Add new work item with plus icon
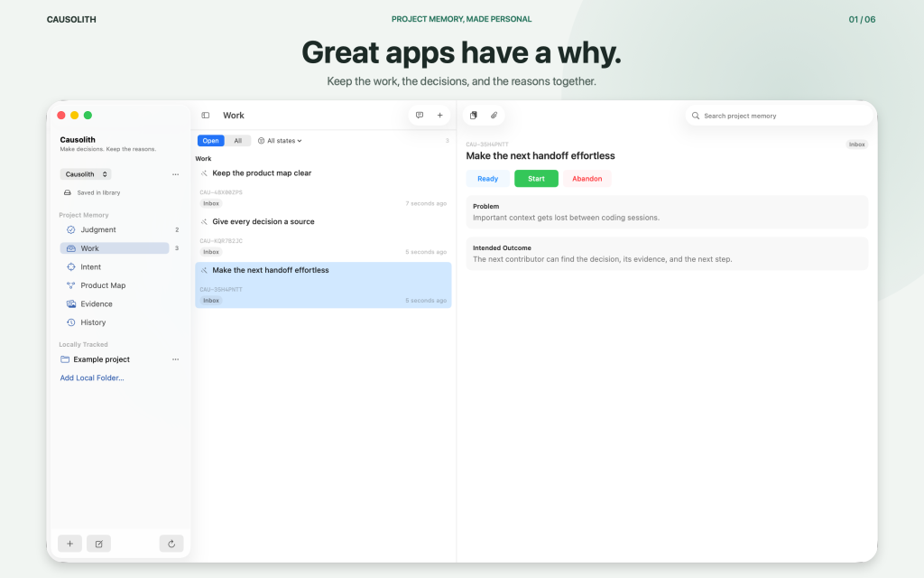Viewport: 924px width, 578px height. pos(439,115)
